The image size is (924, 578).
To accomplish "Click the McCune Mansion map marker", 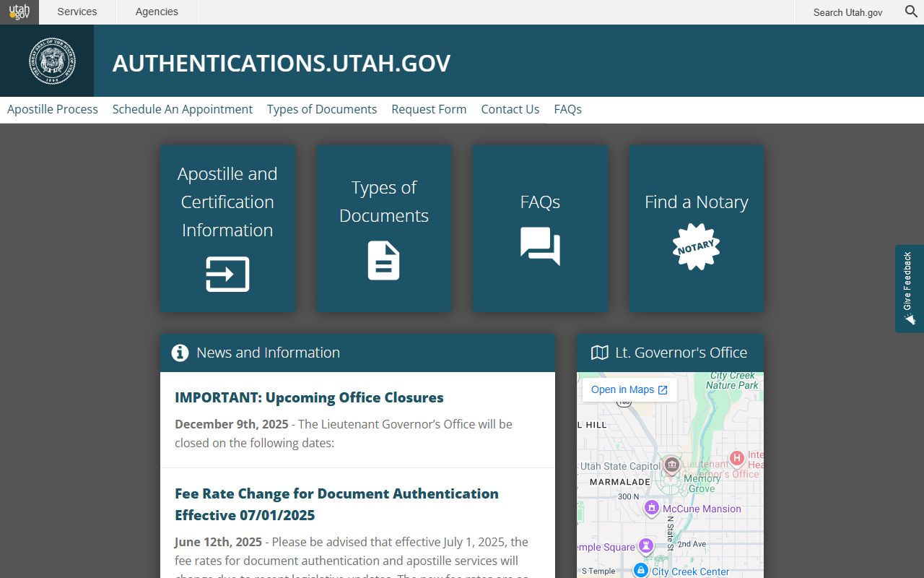I will click(x=652, y=508).
